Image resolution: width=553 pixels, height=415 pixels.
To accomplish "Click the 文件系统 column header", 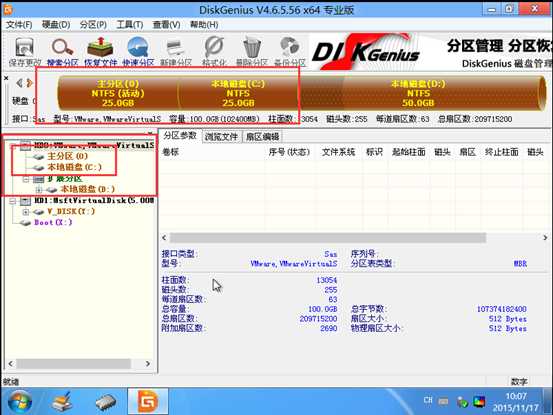I will [338, 152].
